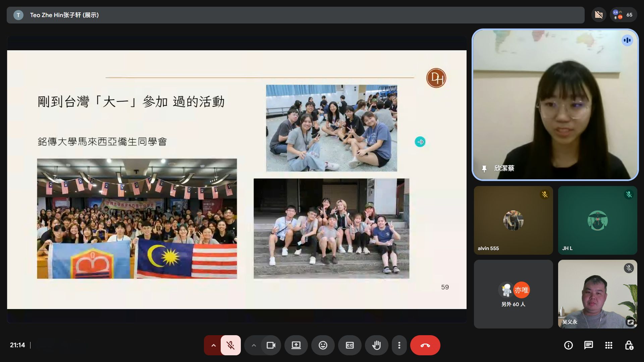
Task: Turn on the camera
Action: 271,345
